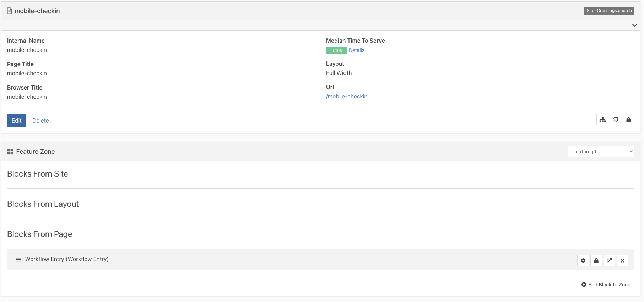Click the Feature Zone grid icon
The height and width of the screenshot is (302, 644).
(10, 152)
